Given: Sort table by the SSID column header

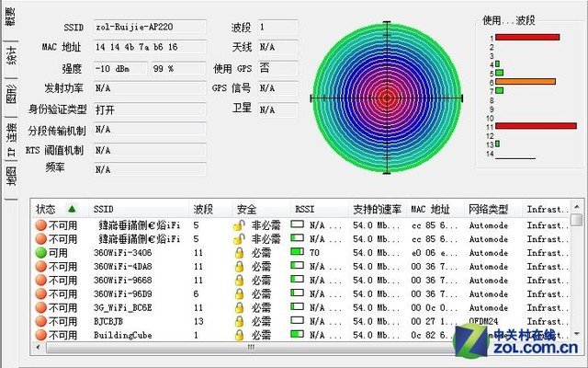Looking at the screenshot, I should [x=139, y=209].
